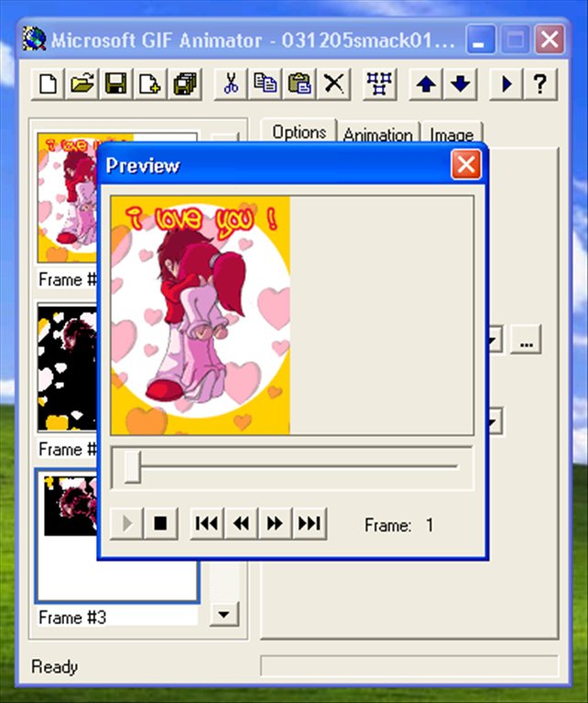This screenshot has height=703, width=588.
Task: Paste a frame using the clipboard icon
Action: [x=299, y=83]
